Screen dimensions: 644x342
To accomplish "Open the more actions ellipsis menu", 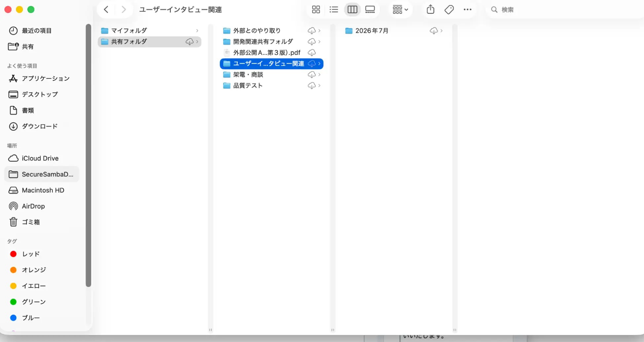I will pyautogui.click(x=467, y=10).
